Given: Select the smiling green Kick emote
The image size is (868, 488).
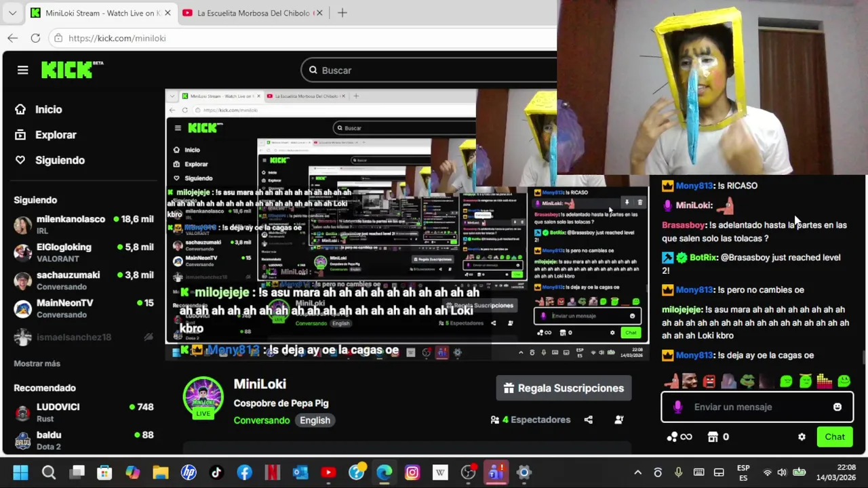Looking at the screenshot, I should click(x=844, y=381).
